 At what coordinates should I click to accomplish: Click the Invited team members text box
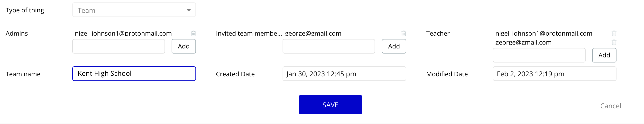[329, 46]
